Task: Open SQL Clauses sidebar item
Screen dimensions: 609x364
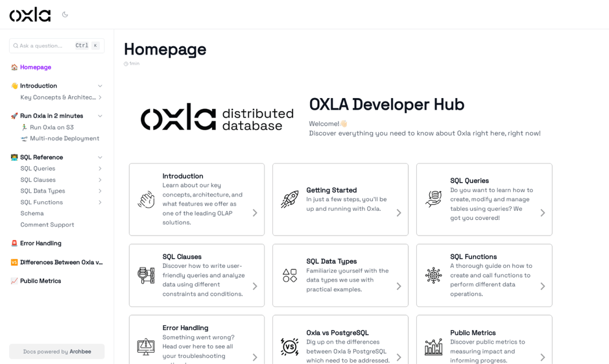Action: (x=38, y=180)
